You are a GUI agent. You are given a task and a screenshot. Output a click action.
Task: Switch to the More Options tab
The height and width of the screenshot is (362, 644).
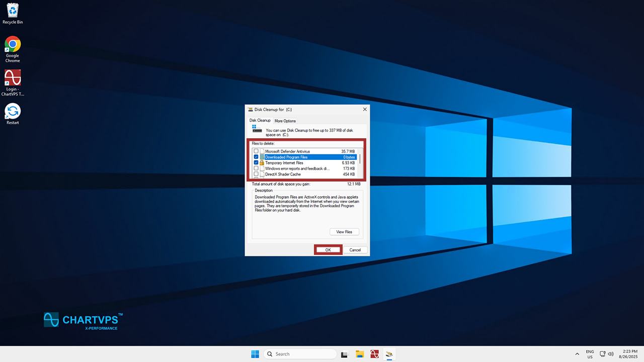pyautogui.click(x=285, y=121)
